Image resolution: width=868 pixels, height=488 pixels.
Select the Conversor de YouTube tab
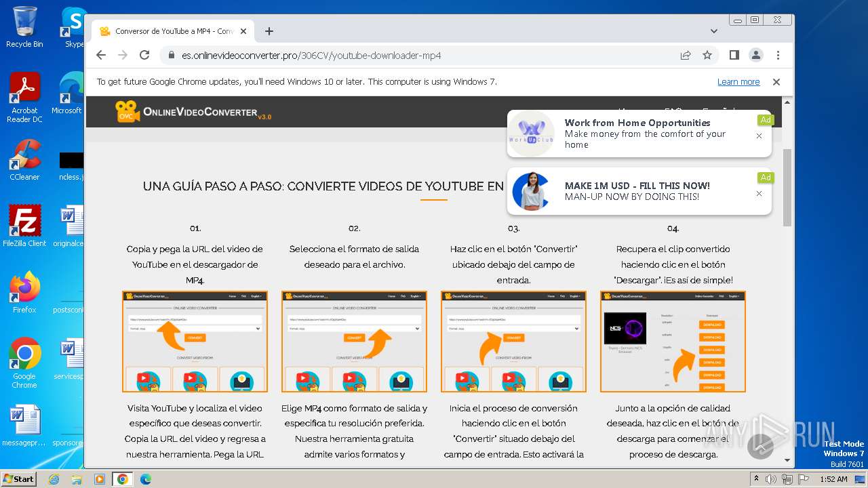point(174,31)
